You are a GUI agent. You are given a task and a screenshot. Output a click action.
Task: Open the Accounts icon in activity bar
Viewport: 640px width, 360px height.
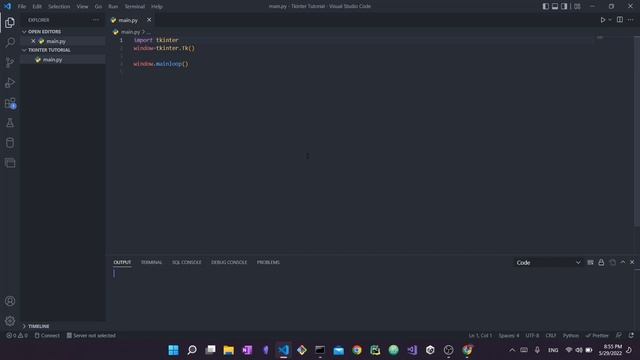[x=10, y=301]
